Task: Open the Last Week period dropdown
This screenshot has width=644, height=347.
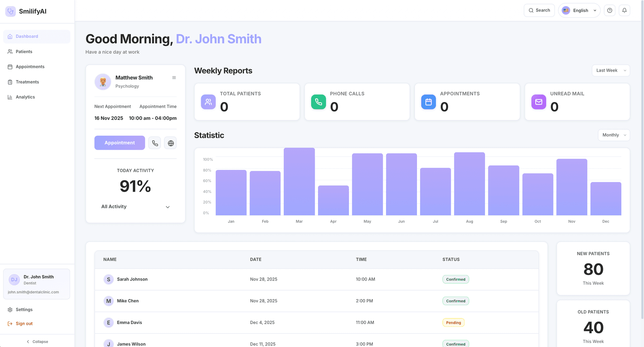Action: (611, 70)
